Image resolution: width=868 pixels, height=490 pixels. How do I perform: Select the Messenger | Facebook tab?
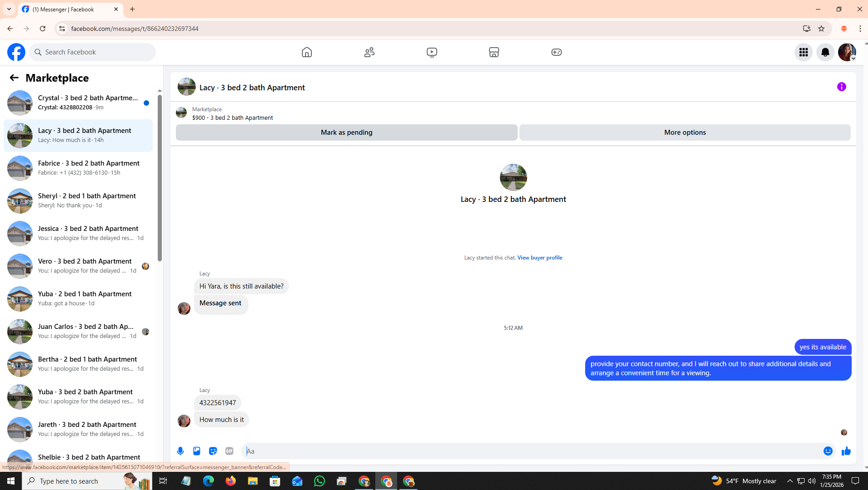click(x=70, y=9)
